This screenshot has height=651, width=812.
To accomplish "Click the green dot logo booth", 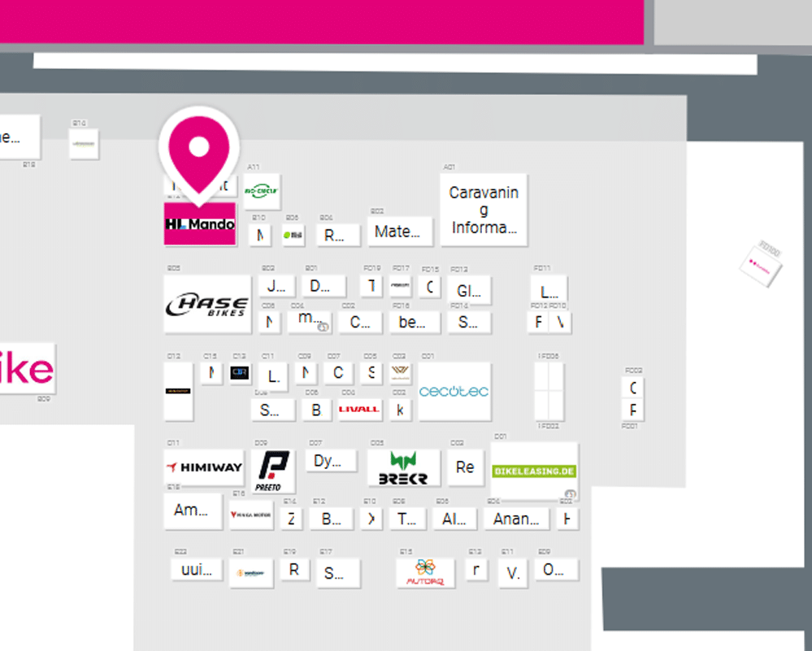I will [x=293, y=235].
